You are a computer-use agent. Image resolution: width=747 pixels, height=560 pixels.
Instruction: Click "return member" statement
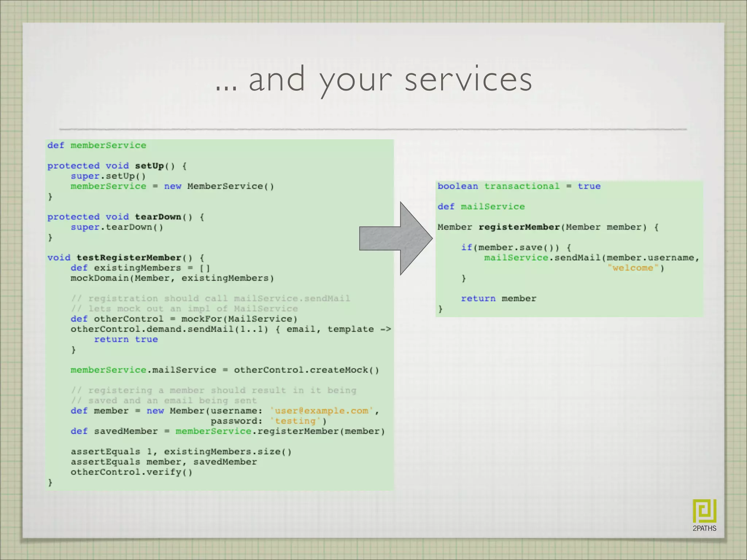click(498, 299)
